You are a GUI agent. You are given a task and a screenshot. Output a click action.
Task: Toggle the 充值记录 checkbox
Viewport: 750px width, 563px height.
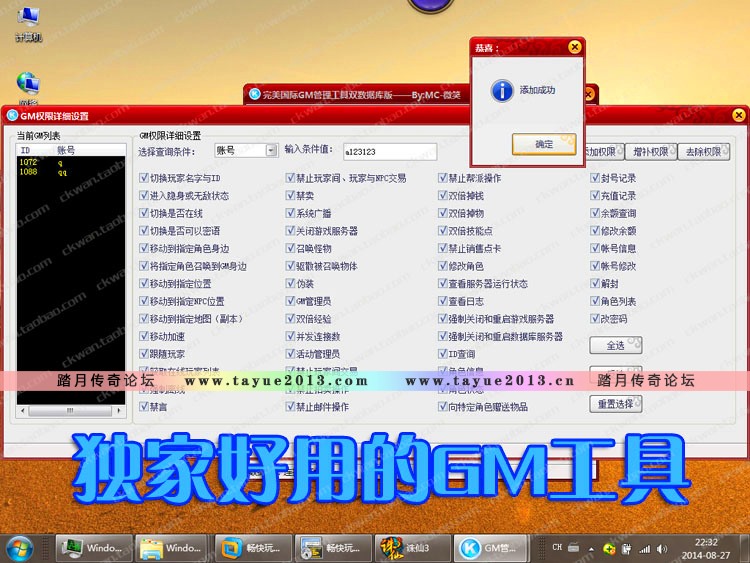pos(594,196)
